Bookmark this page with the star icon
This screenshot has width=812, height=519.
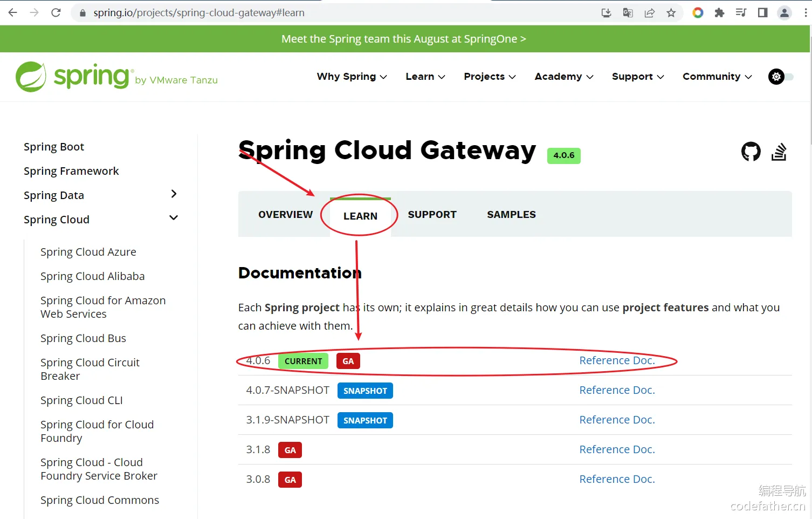pos(671,13)
